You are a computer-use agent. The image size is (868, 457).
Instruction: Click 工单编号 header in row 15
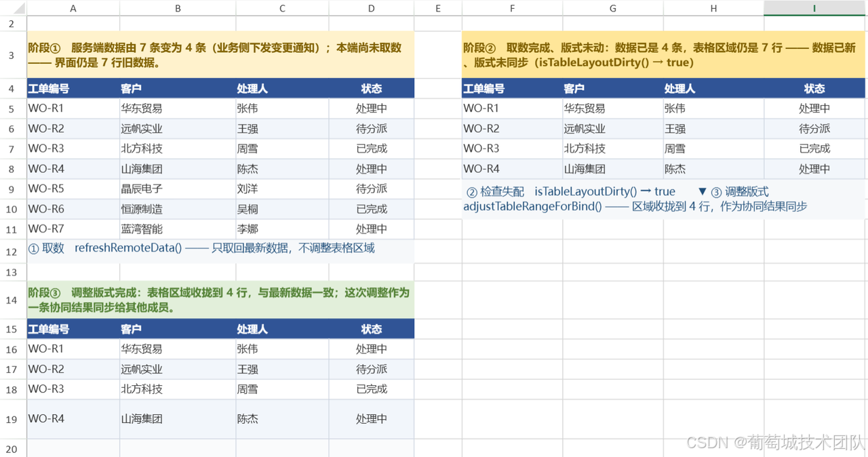click(73, 329)
